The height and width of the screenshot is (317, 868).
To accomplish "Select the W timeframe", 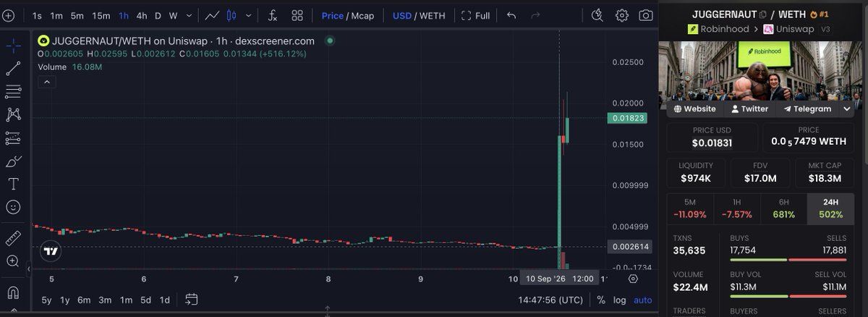I will click(x=173, y=15).
